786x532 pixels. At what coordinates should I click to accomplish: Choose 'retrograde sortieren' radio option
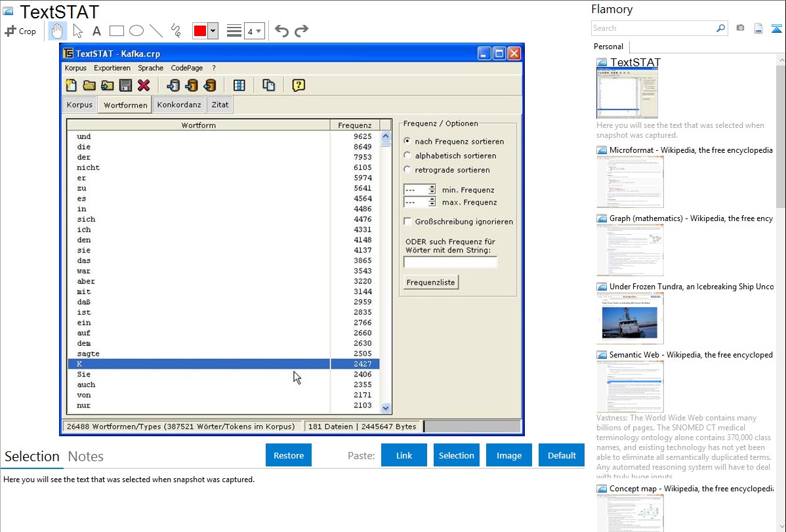pos(407,170)
